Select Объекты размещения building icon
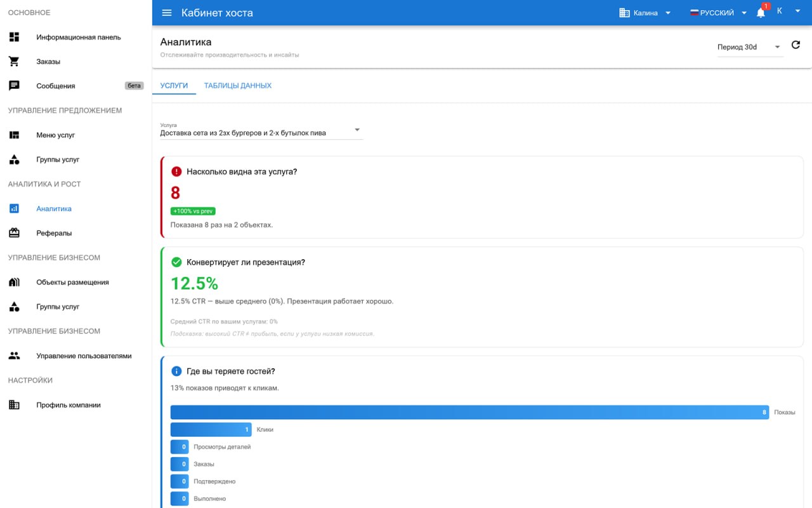812x508 pixels. click(x=14, y=282)
